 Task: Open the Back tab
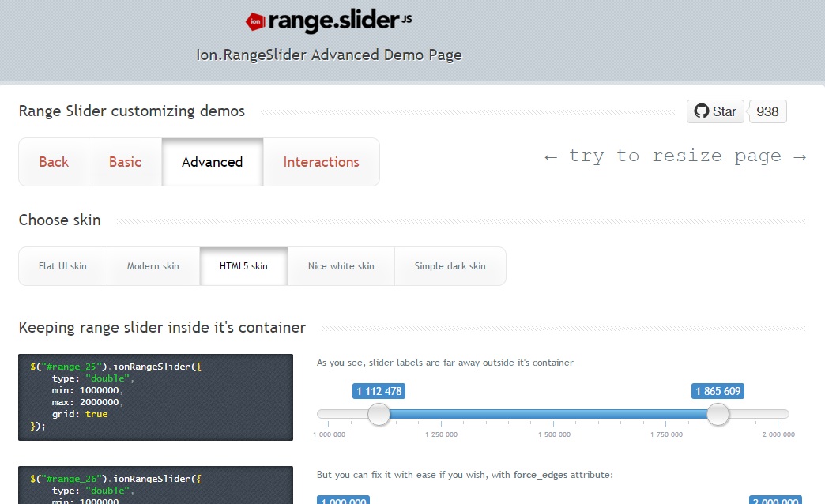[53, 161]
